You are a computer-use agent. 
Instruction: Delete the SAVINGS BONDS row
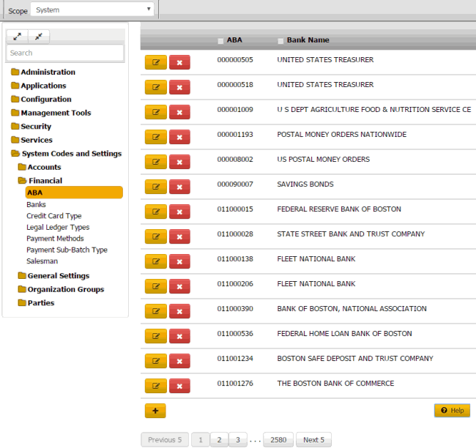(179, 187)
